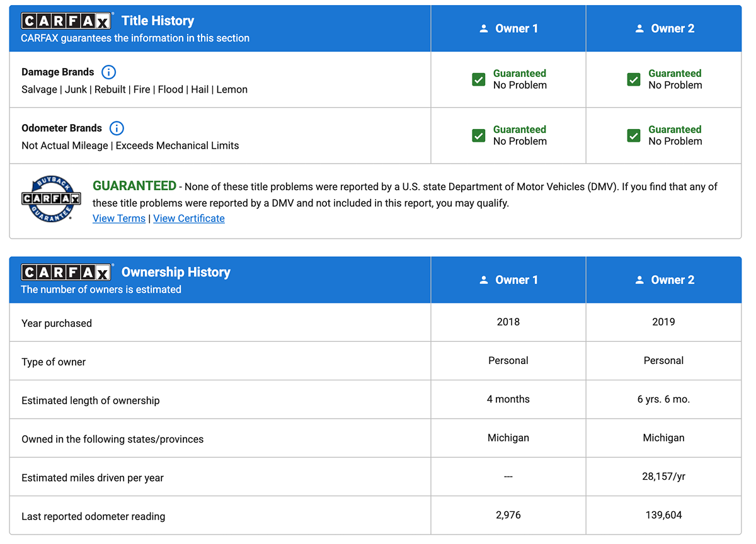Click Owner 2 Odometer Brands green checkmark
Viewport: 756px width, 544px height.
pos(634,135)
